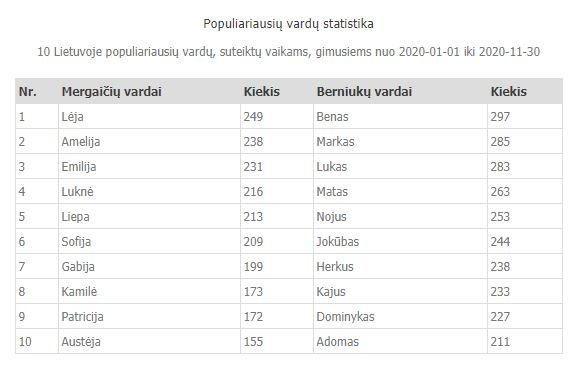Click the count 249 beside Lėja
The height and width of the screenshot is (392, 578).
pyautogui.click(x=253, y=117)
